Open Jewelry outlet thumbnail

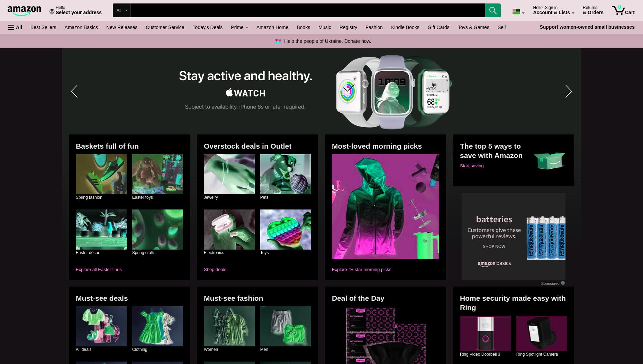click(x=229, y=174)
